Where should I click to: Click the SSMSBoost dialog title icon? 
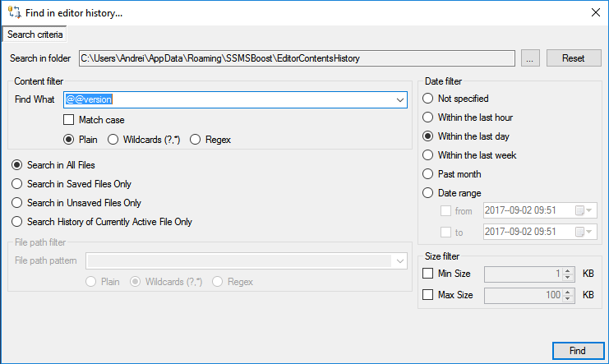click(14, 12)
